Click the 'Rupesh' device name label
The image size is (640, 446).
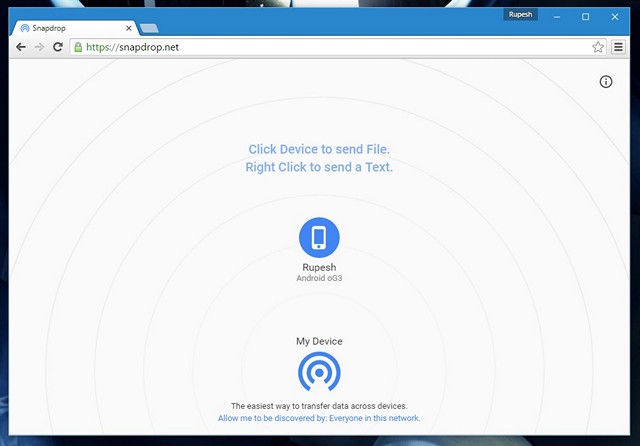319,267
